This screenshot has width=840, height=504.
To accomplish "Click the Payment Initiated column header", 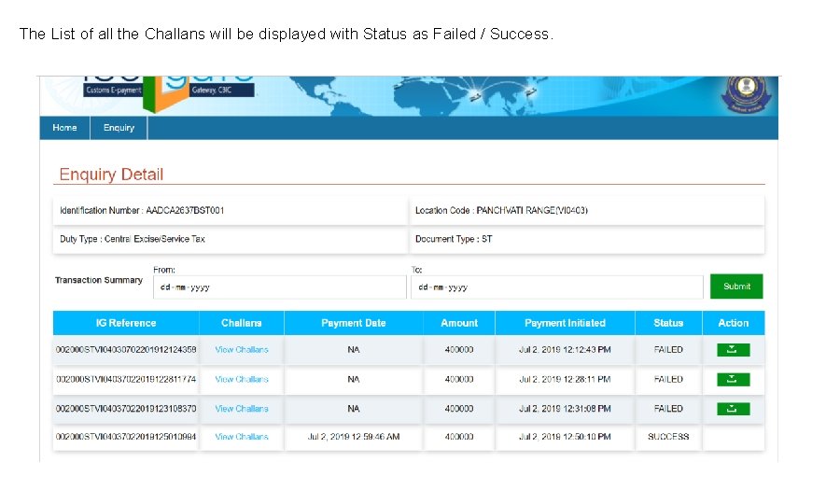I will click(x=566, y=323).
